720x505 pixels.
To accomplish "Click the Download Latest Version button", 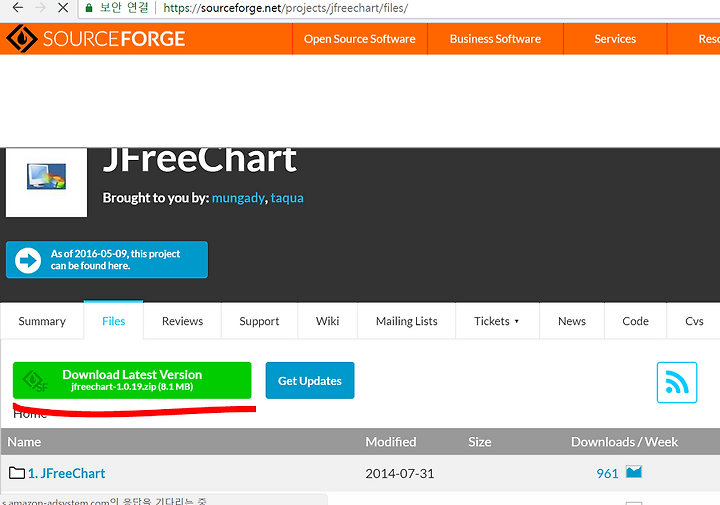I will [132, 380].
